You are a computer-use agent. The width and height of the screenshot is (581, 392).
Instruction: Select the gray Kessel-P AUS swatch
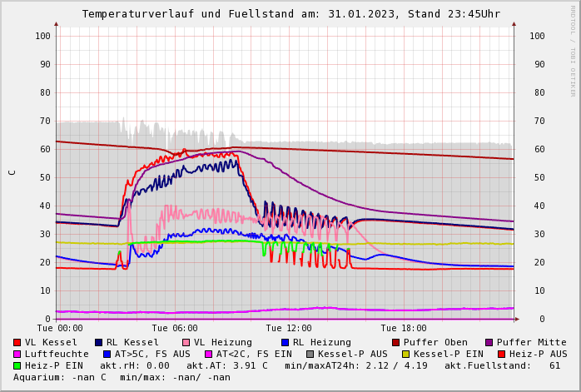click(310, 354)
